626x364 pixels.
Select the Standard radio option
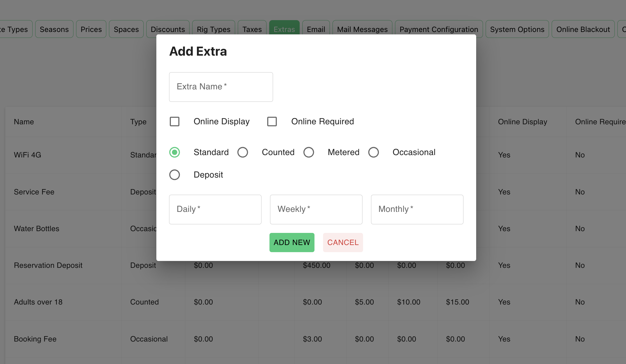click(x=174, y=152)
